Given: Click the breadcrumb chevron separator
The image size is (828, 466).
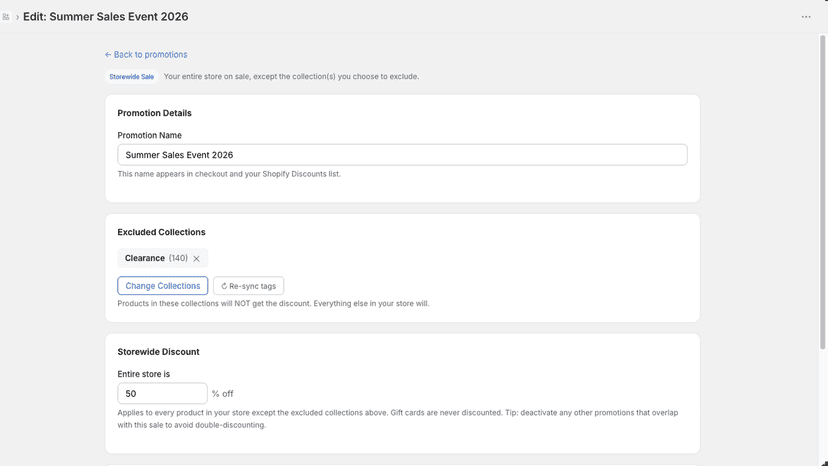Looking at the screenshot, I should point(17,17).
